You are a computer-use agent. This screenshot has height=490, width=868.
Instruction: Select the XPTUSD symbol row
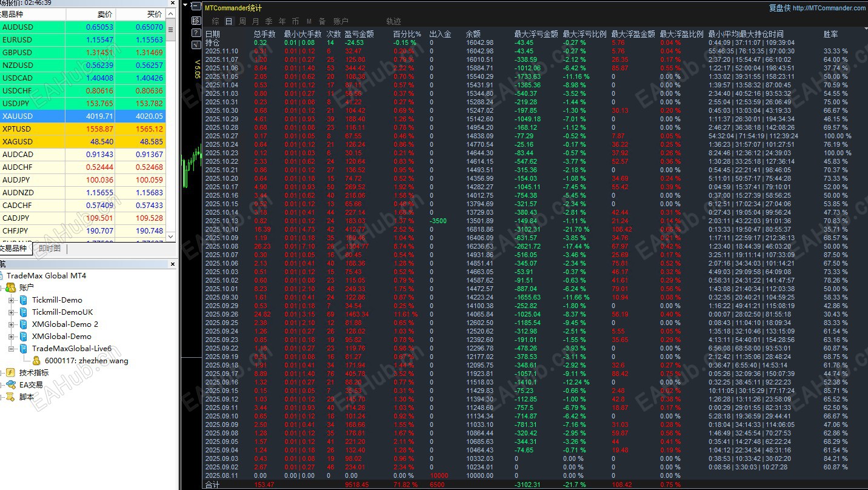[82, 129]
